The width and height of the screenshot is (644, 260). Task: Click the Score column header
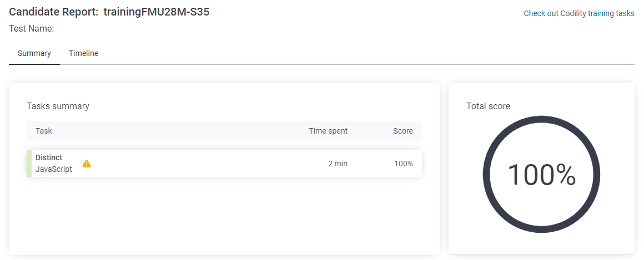point(403,131)
